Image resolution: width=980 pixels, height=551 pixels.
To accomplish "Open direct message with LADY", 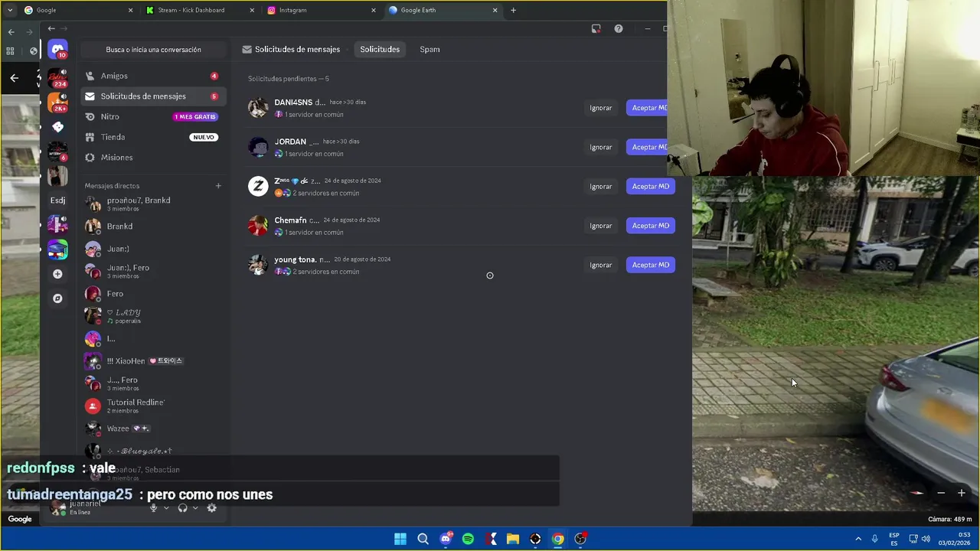I will click(153, 316).
